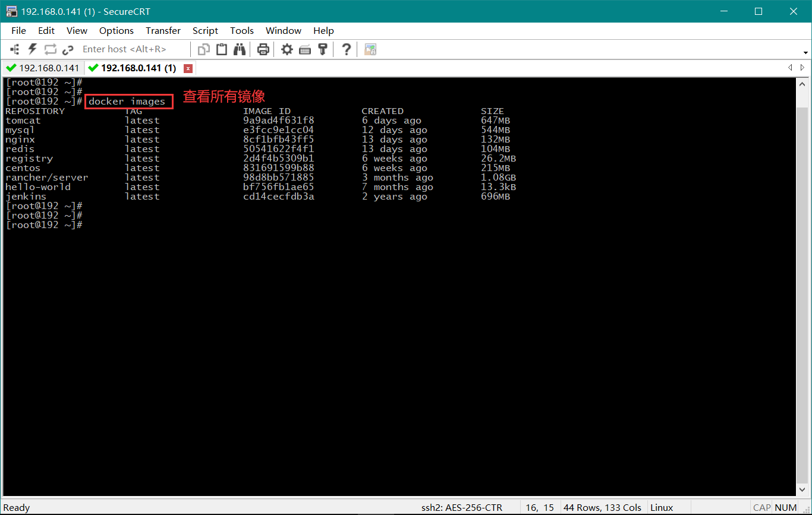Launch SecureFX from the toolbar icon

(370, 49)
